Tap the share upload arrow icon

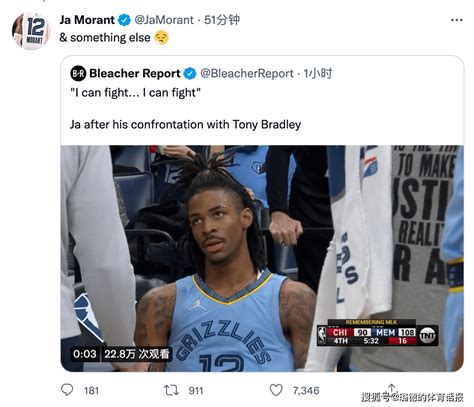click(x=392, y=389)
